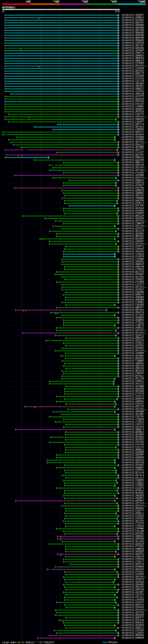Viewport: 148px width, 644px height.
Task: Select the UniRef100_B4FLT8 label
Action: click(133, 74)
